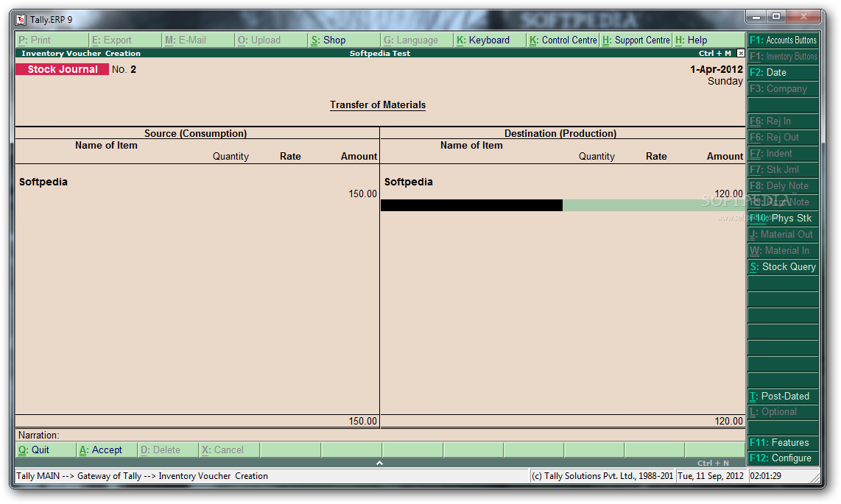This screenshot has height=504, width=841.
Task: Click F3: Company button
Action: click(x=783, y=88)
